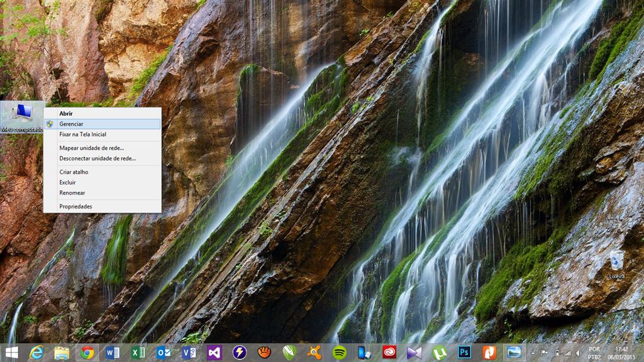Launch Microsoft Word from taskbar

(113, 353)
